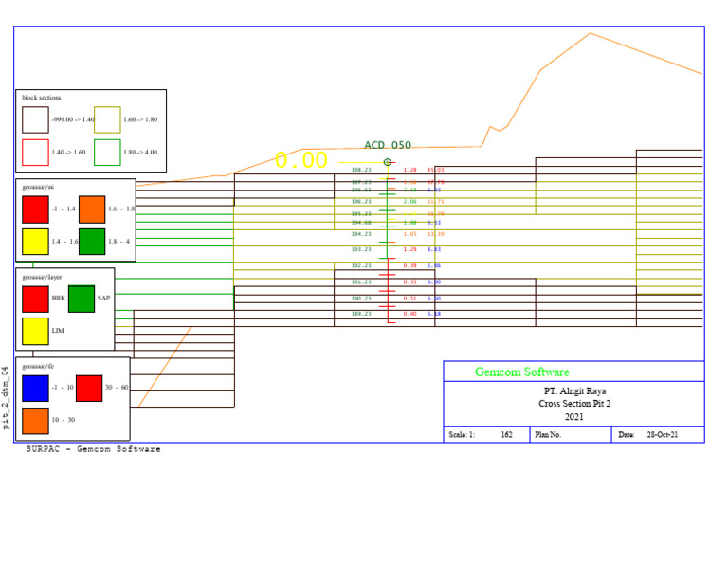728x563 pixels.
Task: Click the SAP legend label
Action: [x=103, y=298]
